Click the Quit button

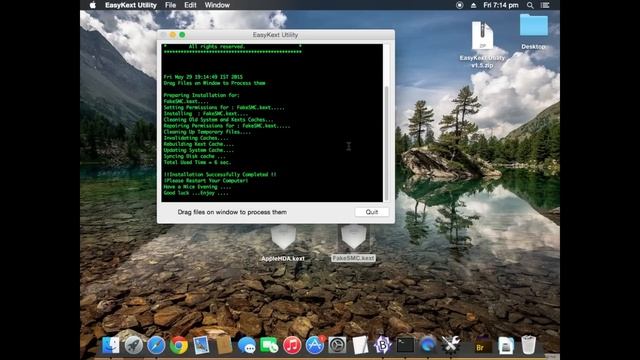coord(372,212)
